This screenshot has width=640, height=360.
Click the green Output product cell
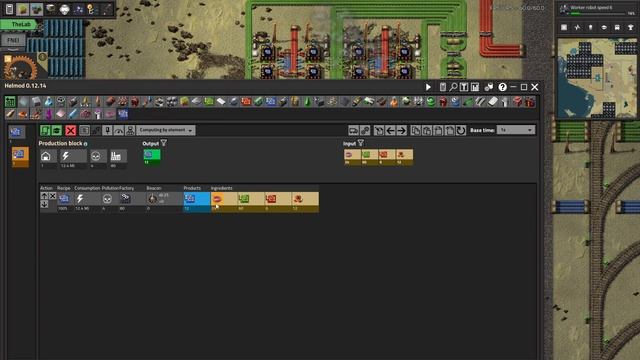pyautogui.click(x=152, y=157)
